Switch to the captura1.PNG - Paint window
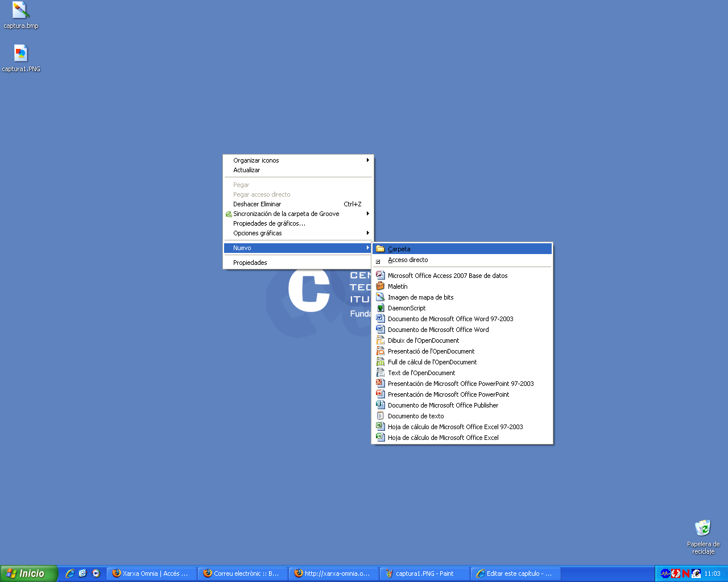This screenshot has height=582, width=728. pos(425,573)
